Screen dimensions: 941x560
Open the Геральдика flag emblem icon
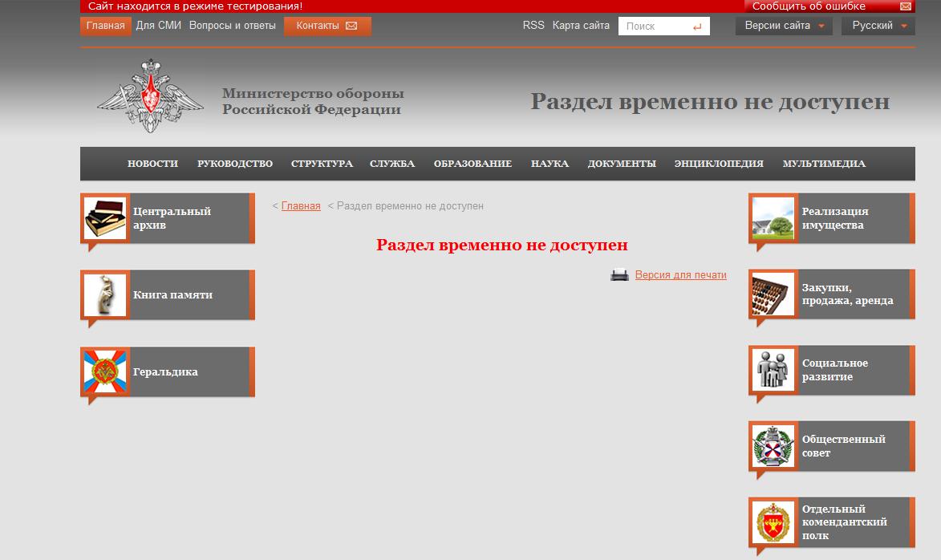pyautogui.click(x=106, y=372)
